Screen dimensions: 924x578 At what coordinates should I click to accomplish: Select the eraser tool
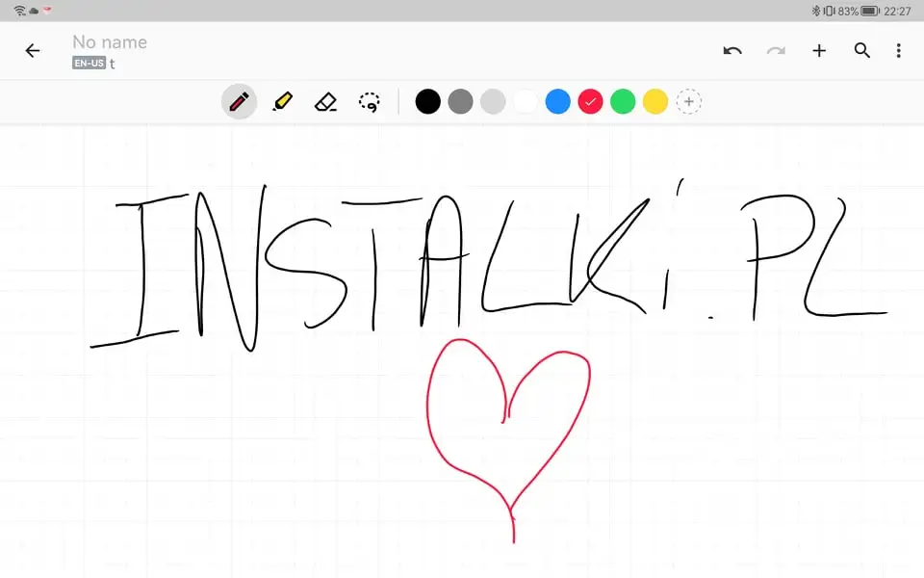325,101
